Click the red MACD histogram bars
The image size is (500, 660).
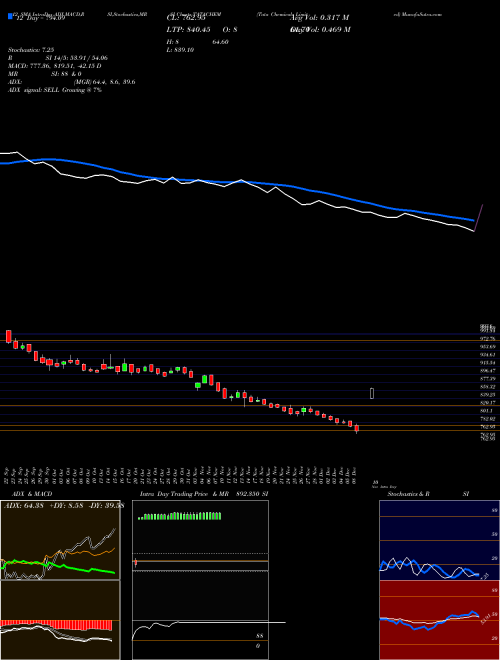coord(56,625)
